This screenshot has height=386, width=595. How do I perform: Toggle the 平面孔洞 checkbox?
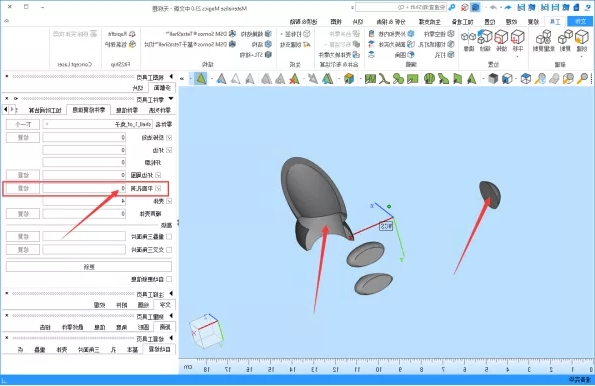pos(158,188)
